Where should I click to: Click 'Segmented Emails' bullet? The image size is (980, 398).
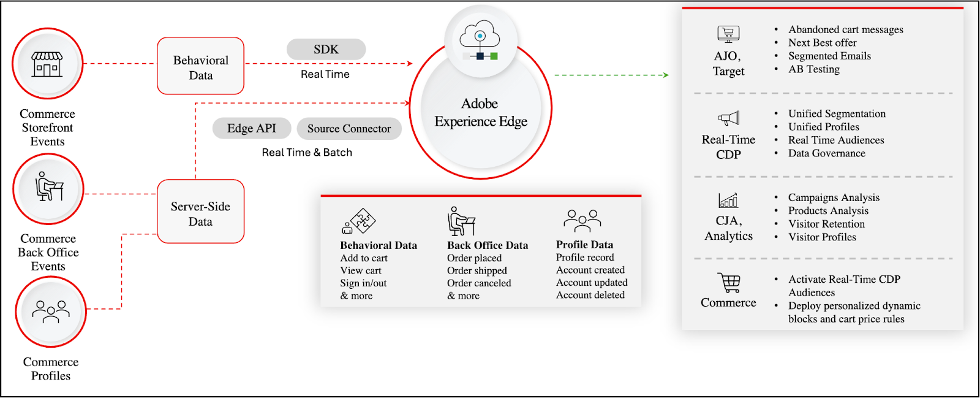(829, 56)
